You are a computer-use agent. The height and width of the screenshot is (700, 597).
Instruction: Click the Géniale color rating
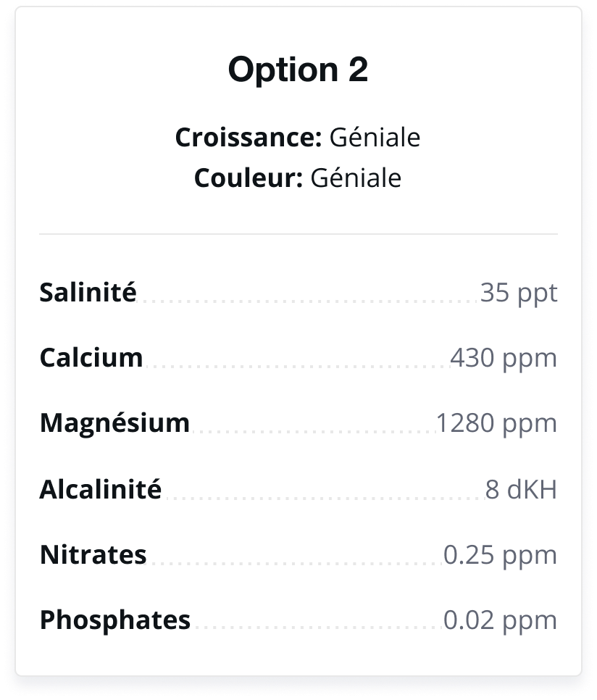(356, 178)
